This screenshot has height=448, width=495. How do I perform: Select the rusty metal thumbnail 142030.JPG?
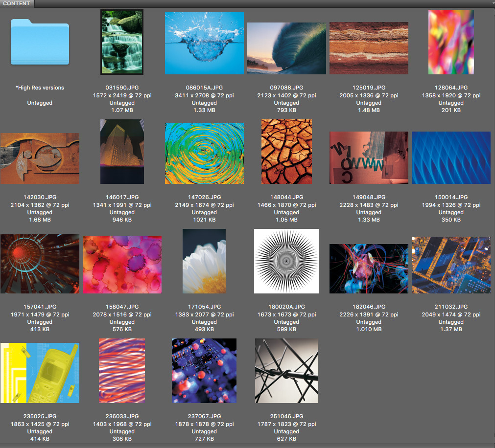pyautogui.click(x=40, y=158)
